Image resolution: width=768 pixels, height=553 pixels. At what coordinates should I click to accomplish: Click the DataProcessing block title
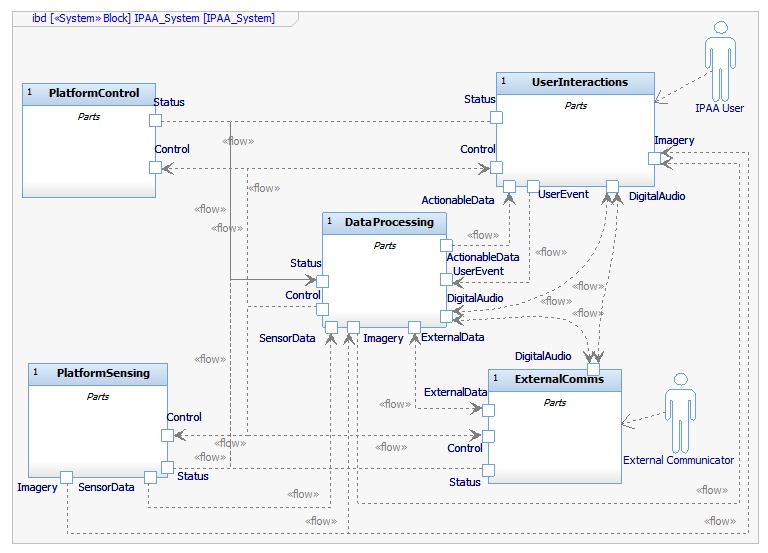tap(389, 222)
